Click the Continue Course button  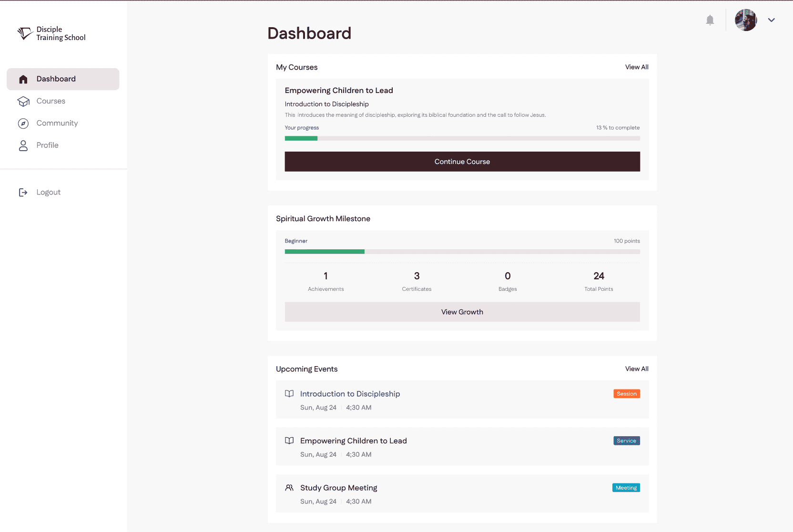pyautogui.click(x=462, y=162)
